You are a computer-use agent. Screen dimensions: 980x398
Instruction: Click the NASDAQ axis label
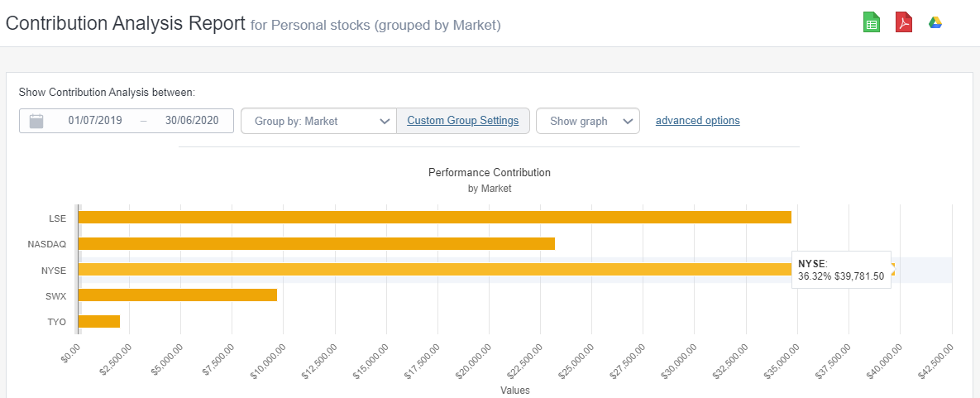(x=47, y=243)
